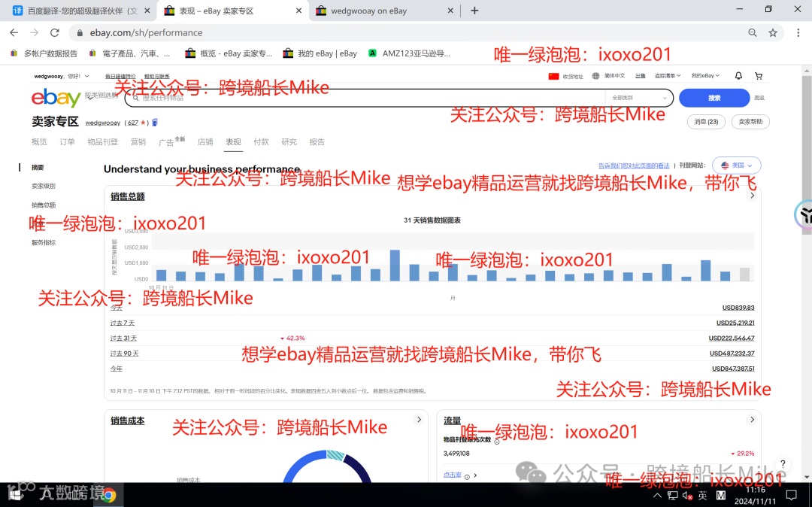The width and height of the screenshot is (812, 507).
Task: Show hidden system tray icons
Action: coord(657,496)
